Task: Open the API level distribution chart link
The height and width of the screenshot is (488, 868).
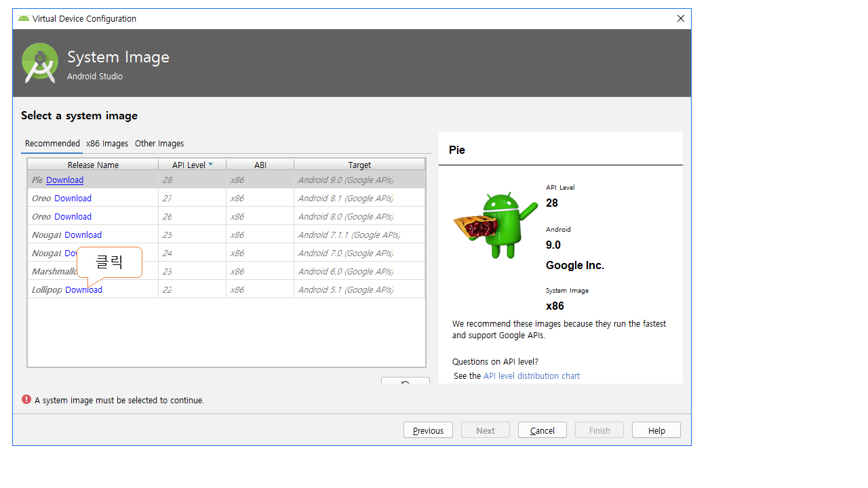Action: tap(531, 376)
